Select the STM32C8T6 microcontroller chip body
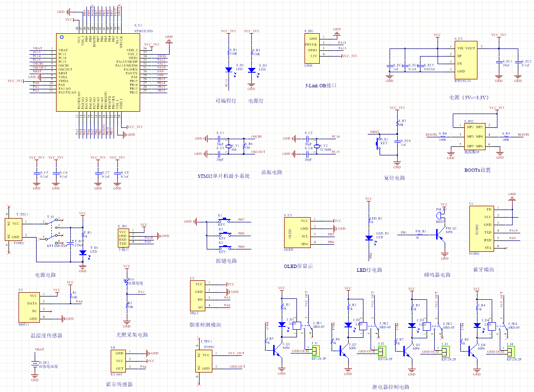Image resolution: width=534 pixels, height=392 pixels. (98, 72)
